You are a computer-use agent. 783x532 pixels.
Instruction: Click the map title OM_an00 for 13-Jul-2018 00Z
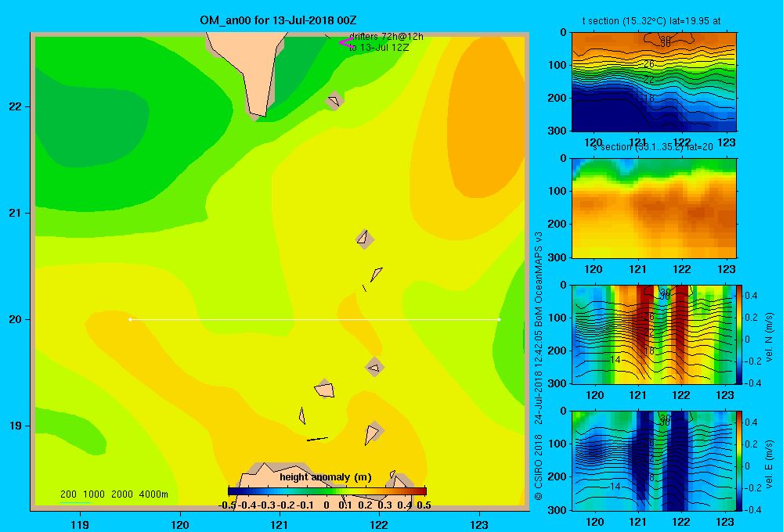coord(278,20)
